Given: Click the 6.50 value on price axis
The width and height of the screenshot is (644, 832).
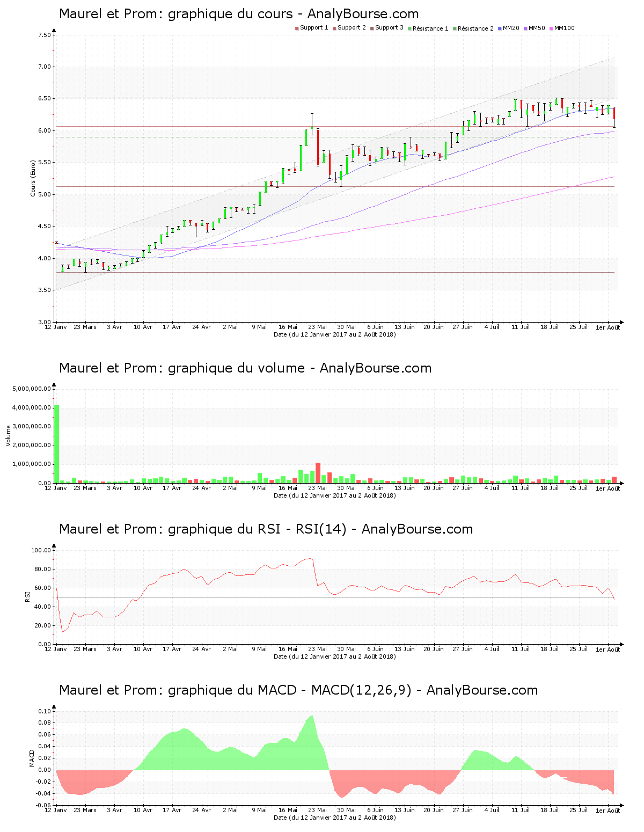Looking at the screenshot, I should pyautogui.click(x=45, y=99).
